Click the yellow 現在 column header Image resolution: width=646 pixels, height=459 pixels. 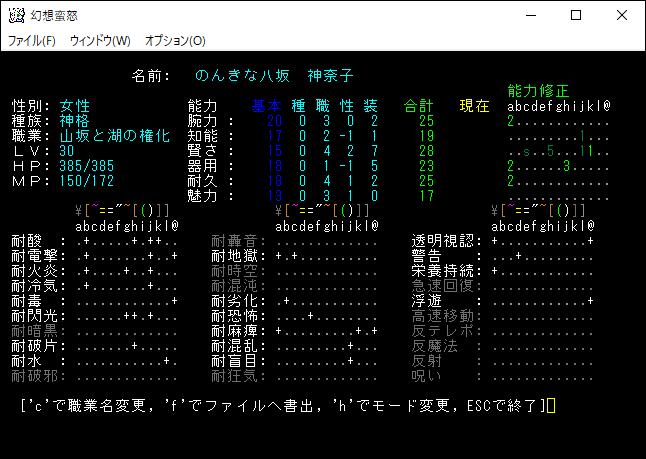(x=474, y=106)
